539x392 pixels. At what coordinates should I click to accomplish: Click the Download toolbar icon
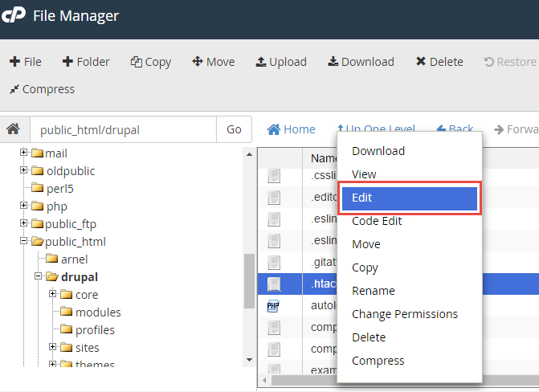pos(333,62)
